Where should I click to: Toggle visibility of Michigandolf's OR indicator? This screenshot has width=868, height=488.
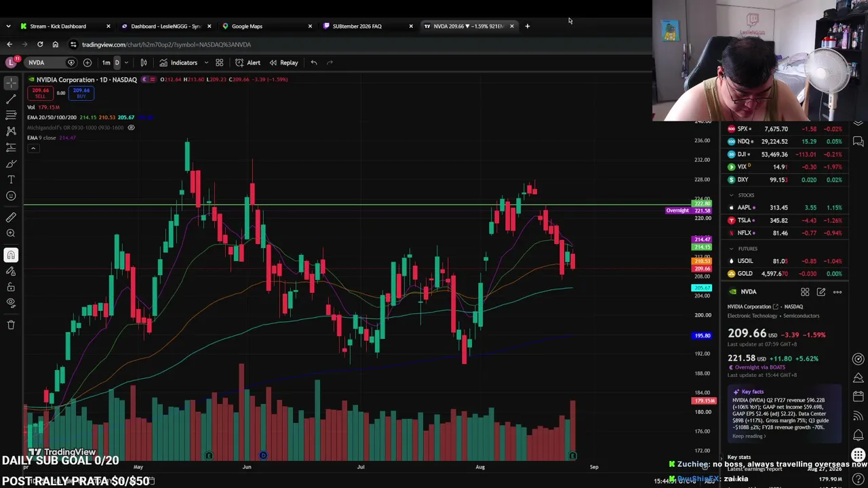(x=131, y=127)
